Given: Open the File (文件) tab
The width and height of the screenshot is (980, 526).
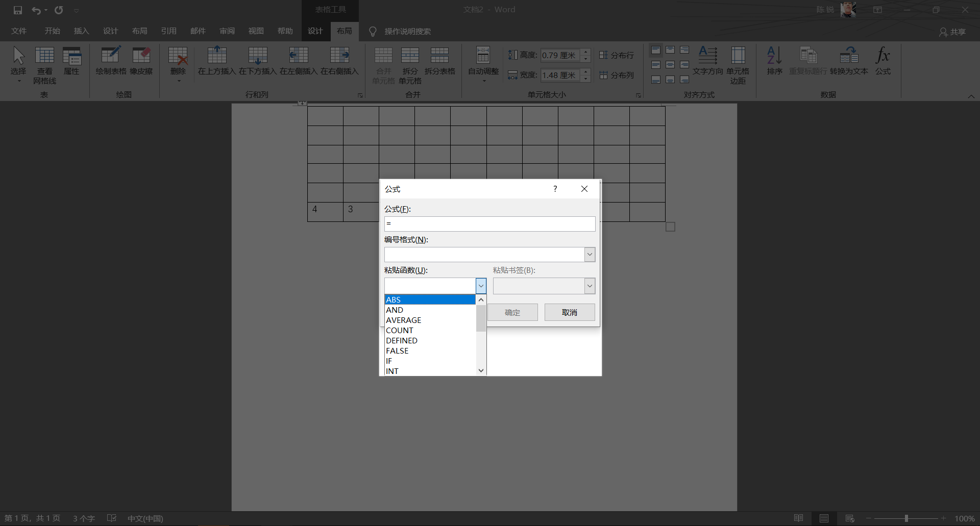Looking at the screenshot, I should (x=19, y=31).
